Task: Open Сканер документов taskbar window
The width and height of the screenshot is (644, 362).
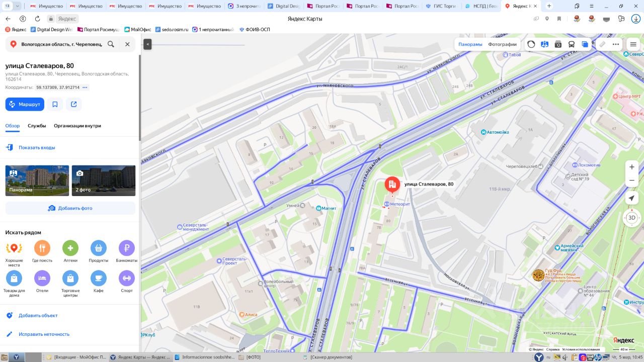Action: [x=328, y=357]
